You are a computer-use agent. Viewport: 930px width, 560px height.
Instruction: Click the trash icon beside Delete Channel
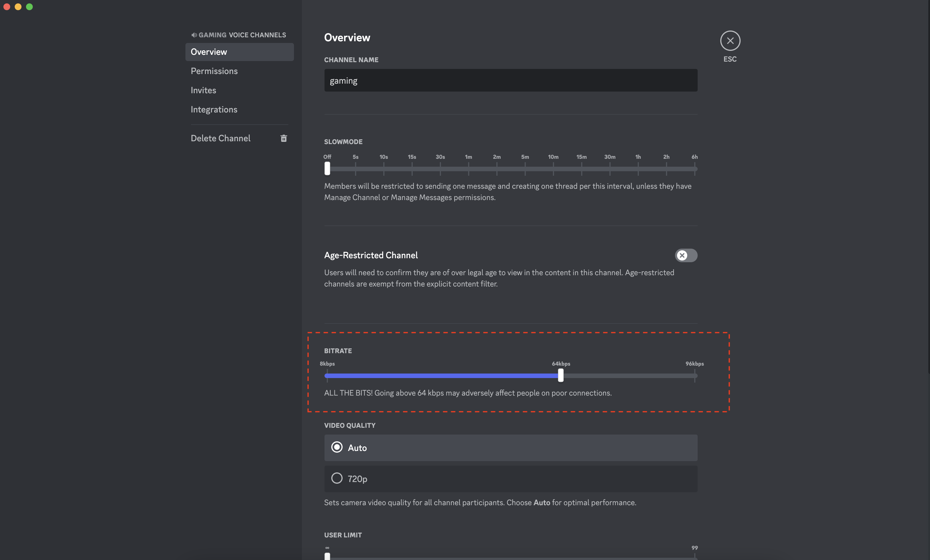pyautogui.click(x=284, y=138)
